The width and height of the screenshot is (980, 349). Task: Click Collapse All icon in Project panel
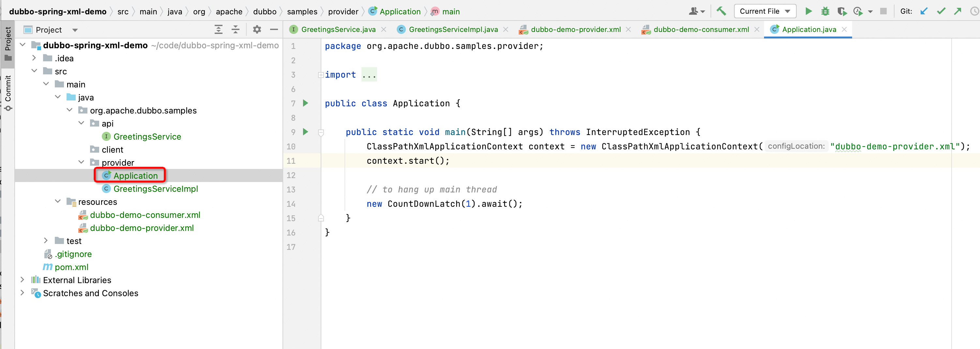point(236,30)
